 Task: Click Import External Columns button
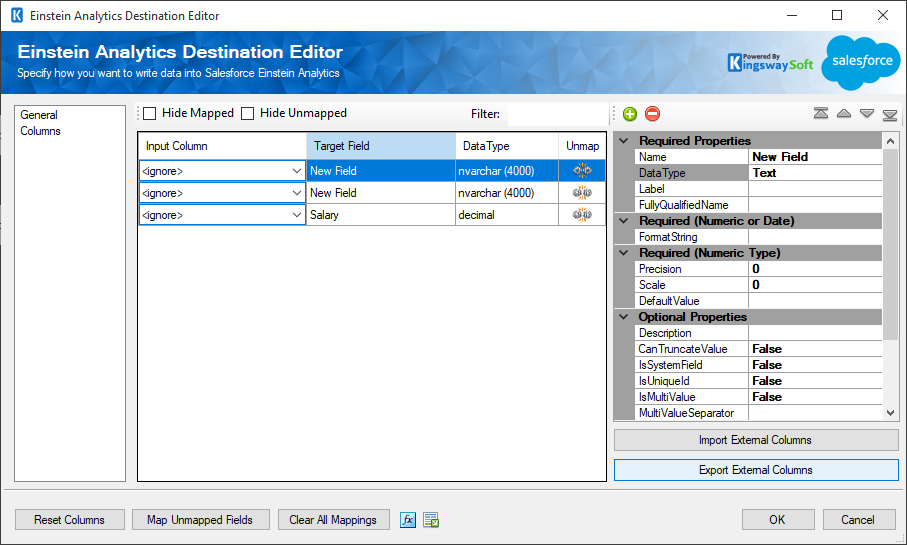(756, 440)
